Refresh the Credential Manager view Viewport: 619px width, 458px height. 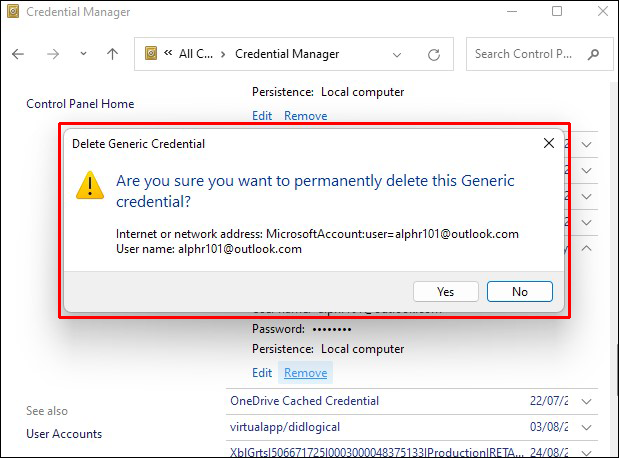click(x=434, y=54)
